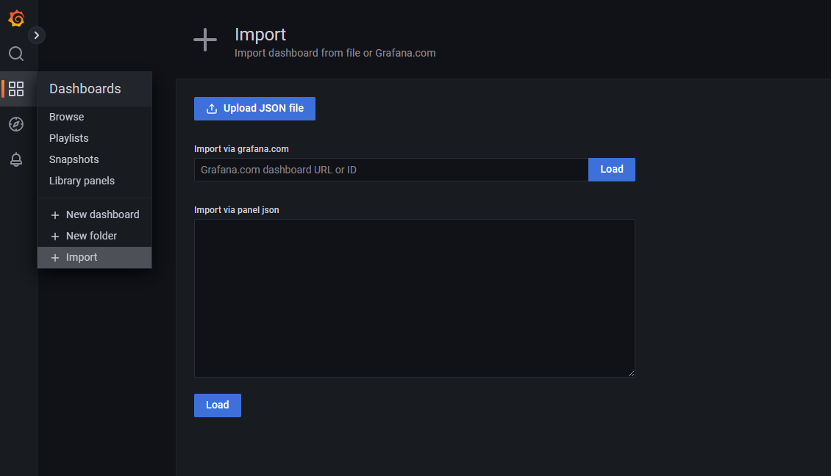Open the search magnifier icon in sidebar

coord(16,54)
